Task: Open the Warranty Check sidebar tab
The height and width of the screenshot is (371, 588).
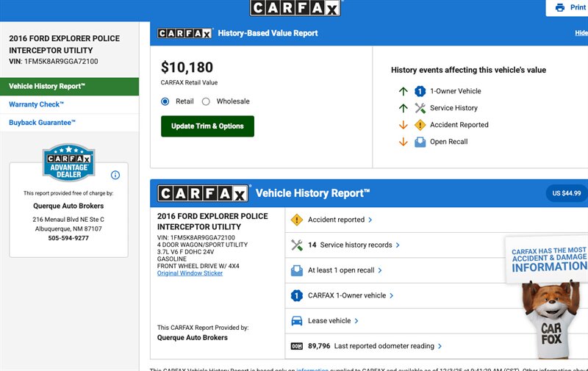Action: click(x=37, y=104)
